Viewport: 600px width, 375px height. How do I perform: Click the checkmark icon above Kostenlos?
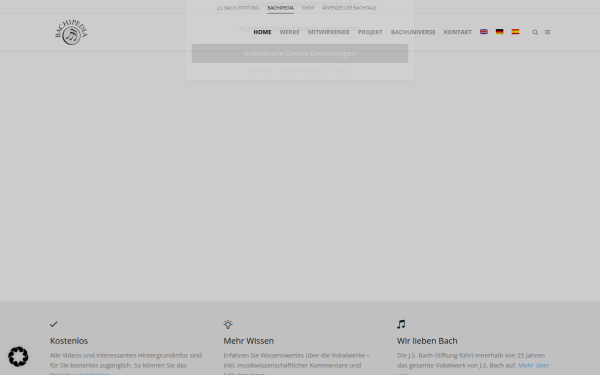coord(54,324)
